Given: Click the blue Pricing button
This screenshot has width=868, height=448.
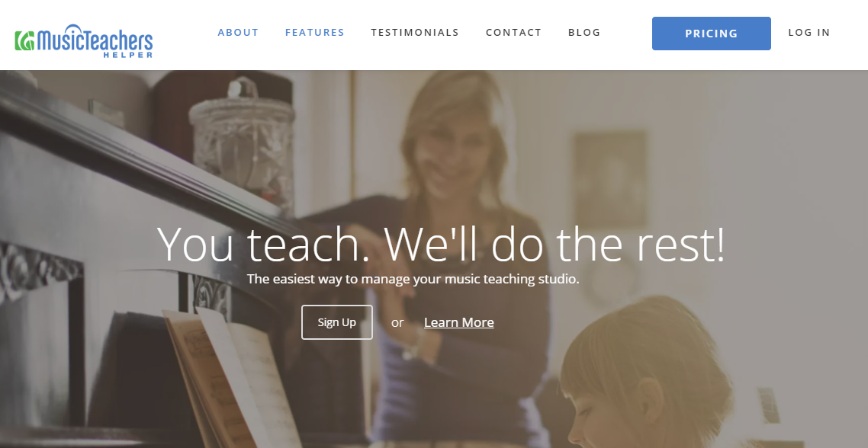Looking at the screenshot, I should (712, 34).
